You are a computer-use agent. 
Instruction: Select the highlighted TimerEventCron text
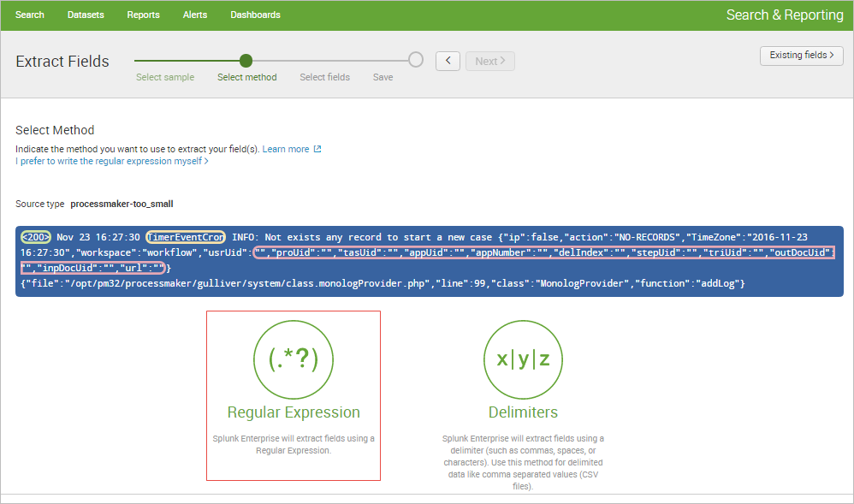pyautogui.click(x=186, y=237)
